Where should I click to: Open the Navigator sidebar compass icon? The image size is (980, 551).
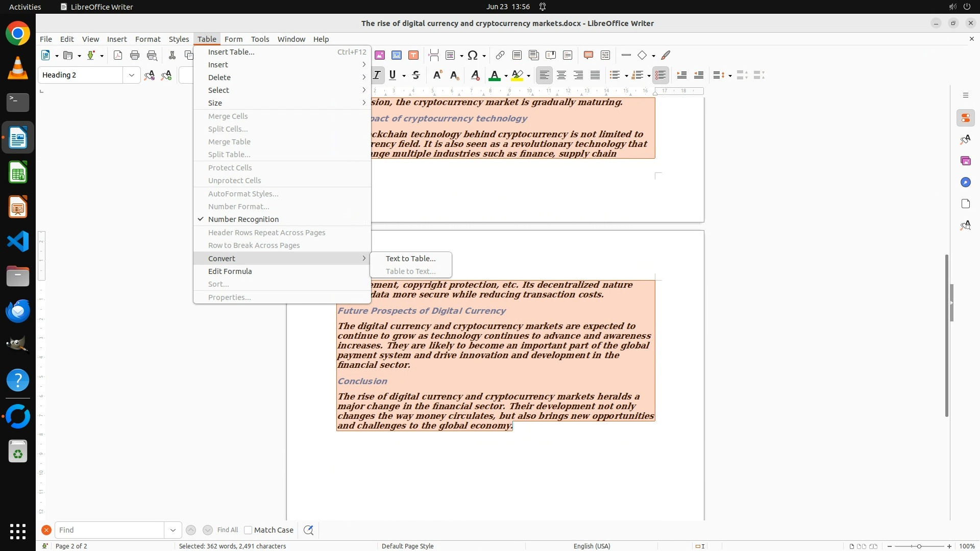coord(965,183)
